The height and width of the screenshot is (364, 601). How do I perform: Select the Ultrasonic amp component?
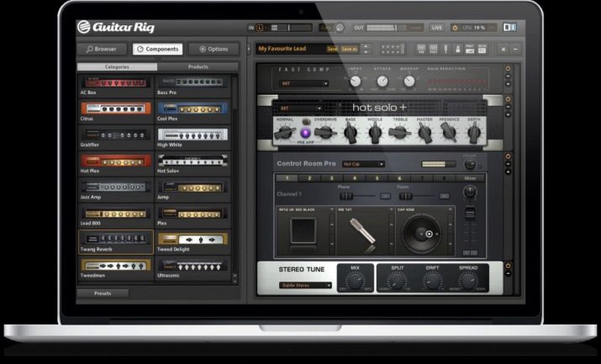(x=192, y=268)
